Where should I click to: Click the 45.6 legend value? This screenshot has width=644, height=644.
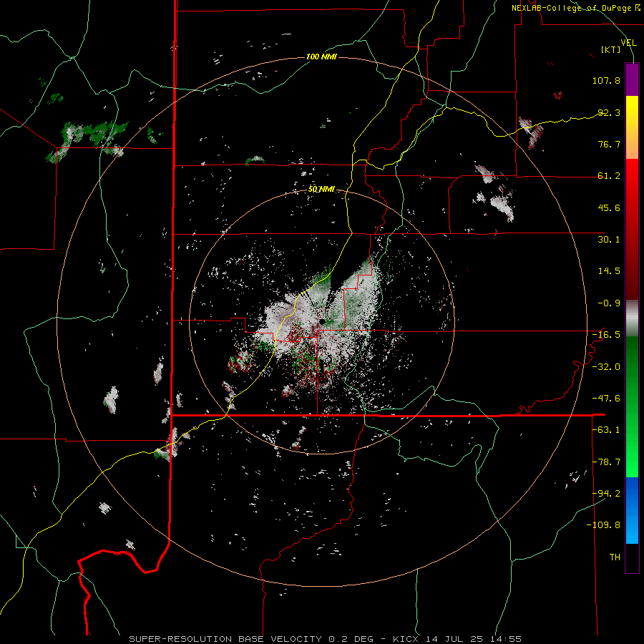[609, 208]
